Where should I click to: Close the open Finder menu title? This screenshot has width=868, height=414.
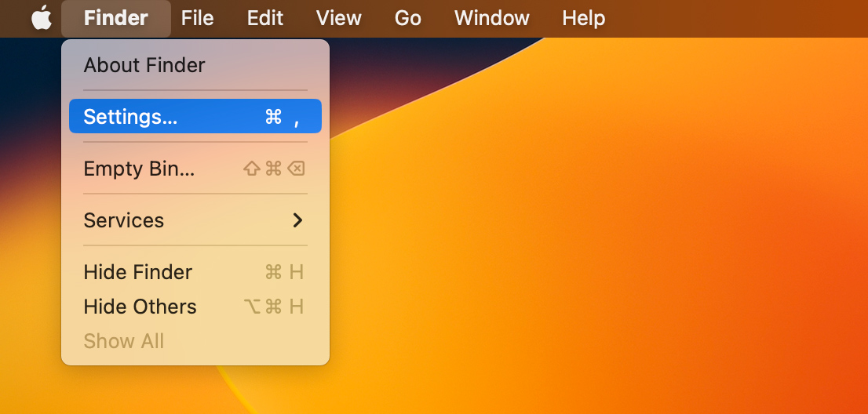tap(115, 18)
